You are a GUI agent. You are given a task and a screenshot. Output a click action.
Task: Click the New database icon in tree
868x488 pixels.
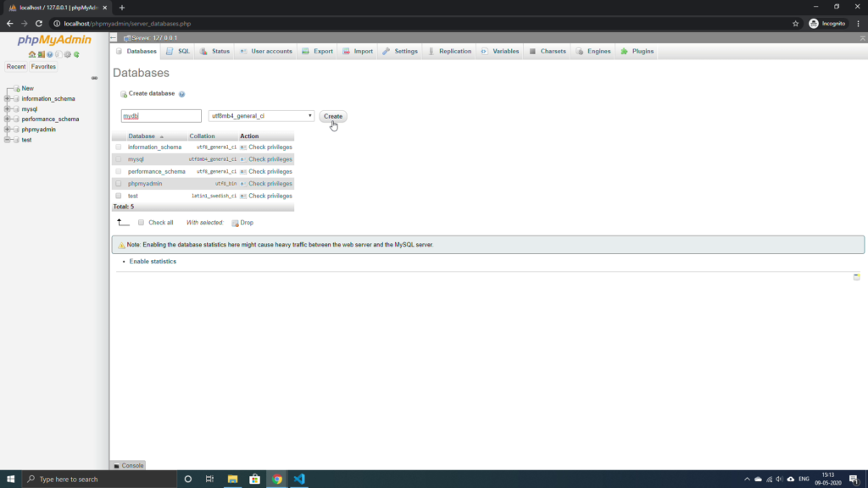click(17, 88)
